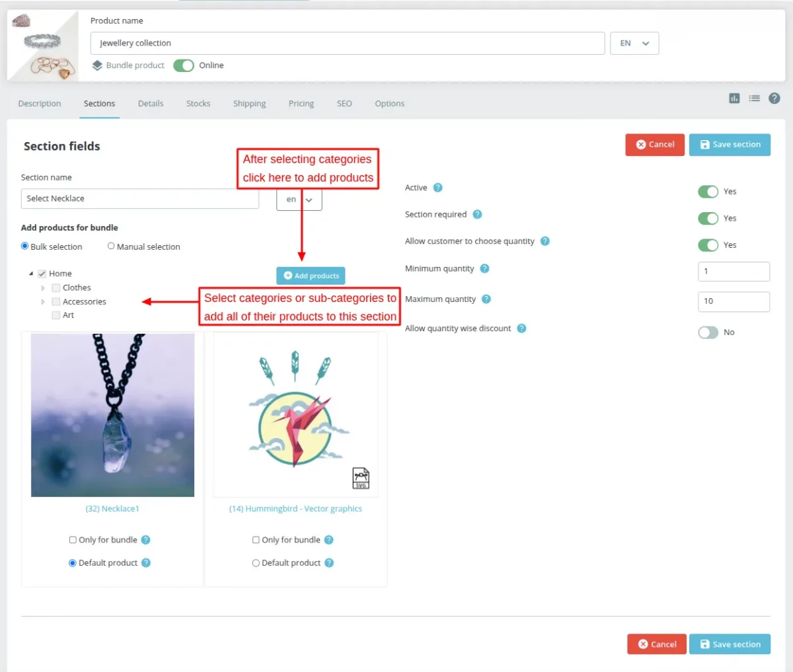The width and height of the screenshot is (793, 672).
Task: Check the Accessories category checkbox
Action: [56, 301]
